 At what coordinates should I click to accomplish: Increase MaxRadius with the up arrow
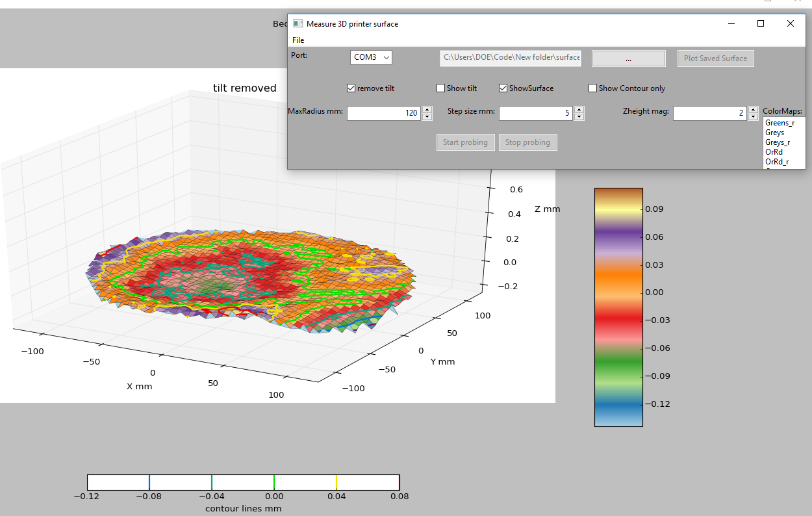coord(427,110)
